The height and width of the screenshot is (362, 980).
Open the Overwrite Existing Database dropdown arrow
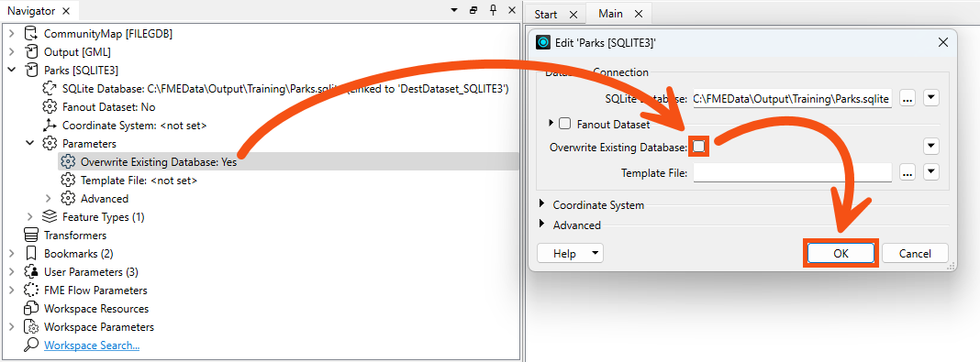pos(931,147)
